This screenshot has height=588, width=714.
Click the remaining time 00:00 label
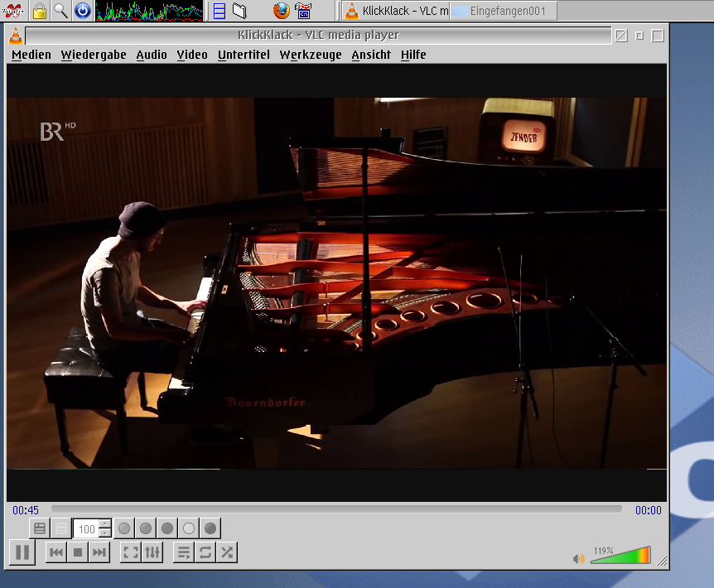(x=649, y=510)
